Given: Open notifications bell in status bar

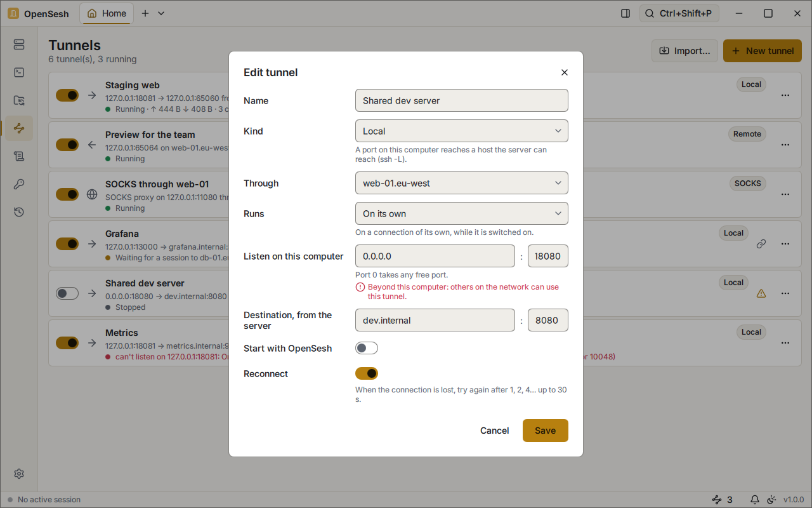Looking at the screenshot, I should point(755,500).
